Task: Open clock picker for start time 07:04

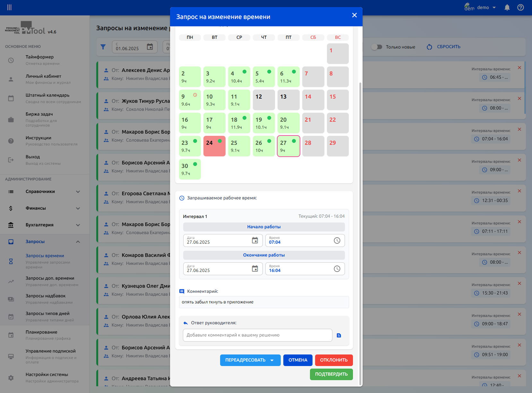Action: point(337,240)
